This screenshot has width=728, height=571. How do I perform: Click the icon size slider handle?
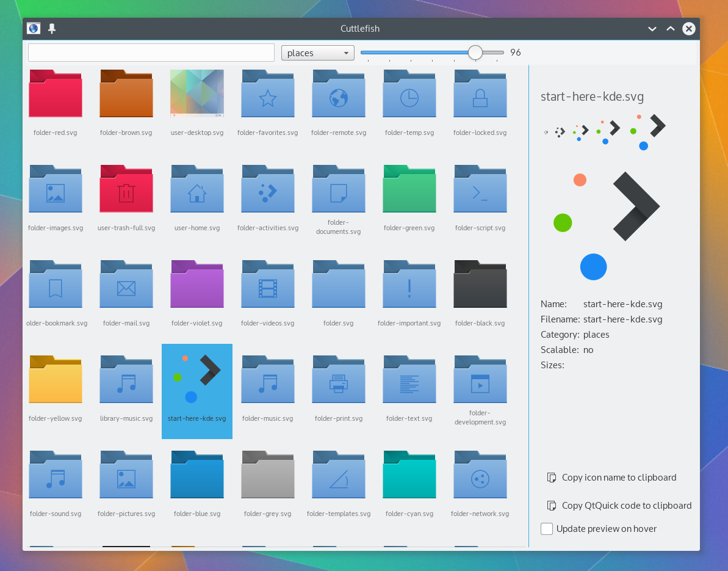point(475,53)
